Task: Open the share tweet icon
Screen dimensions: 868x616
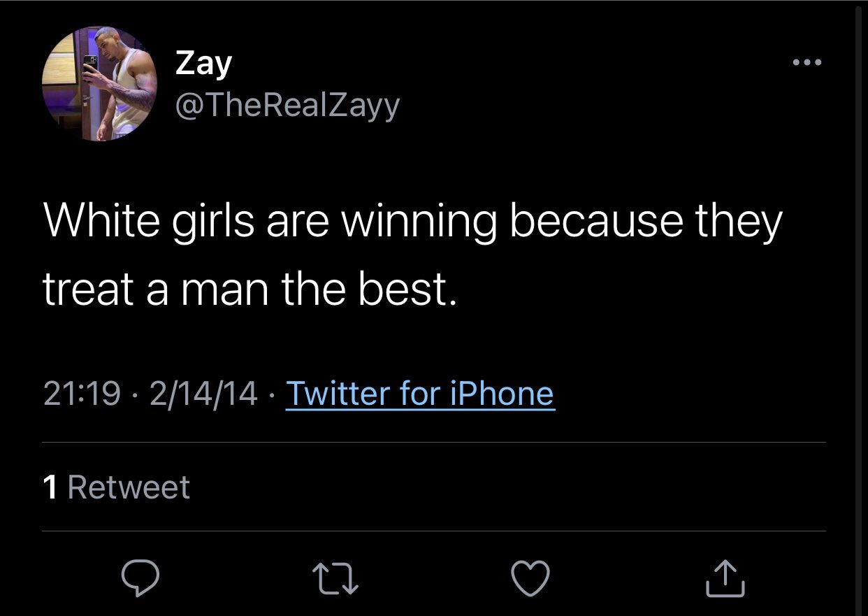Action: [x=725, y=578]
